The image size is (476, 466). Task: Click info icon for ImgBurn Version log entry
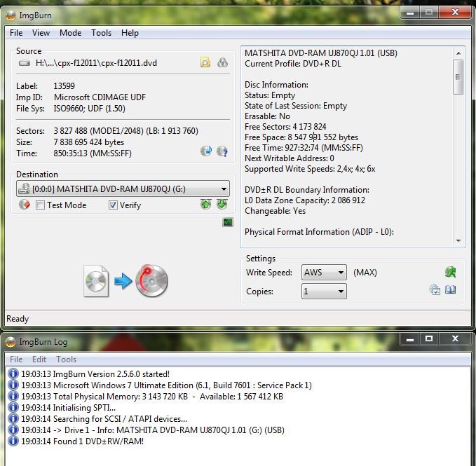[x=13, y=374]
